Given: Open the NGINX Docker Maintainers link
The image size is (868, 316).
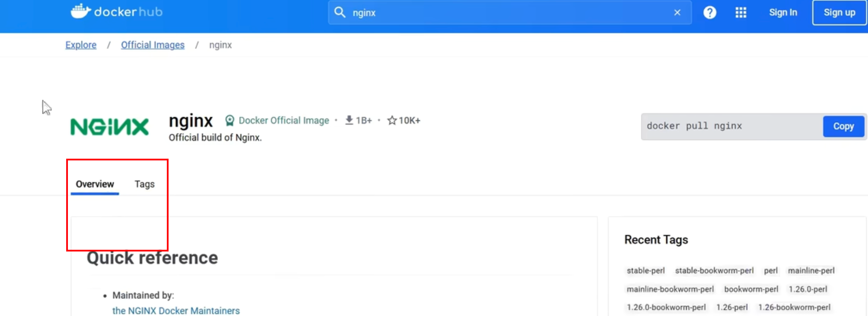Looking at the screenshot, I should coord(176,310).
